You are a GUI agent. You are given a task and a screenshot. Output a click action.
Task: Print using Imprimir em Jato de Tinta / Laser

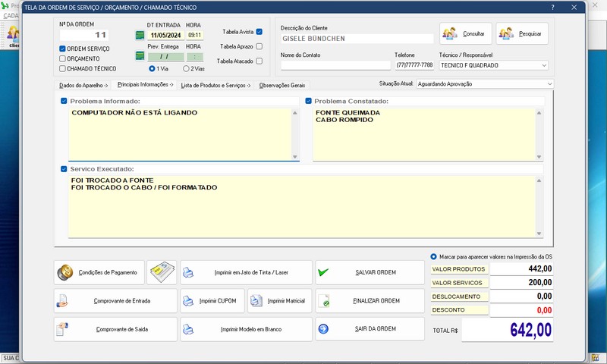(x=246, y=272)
